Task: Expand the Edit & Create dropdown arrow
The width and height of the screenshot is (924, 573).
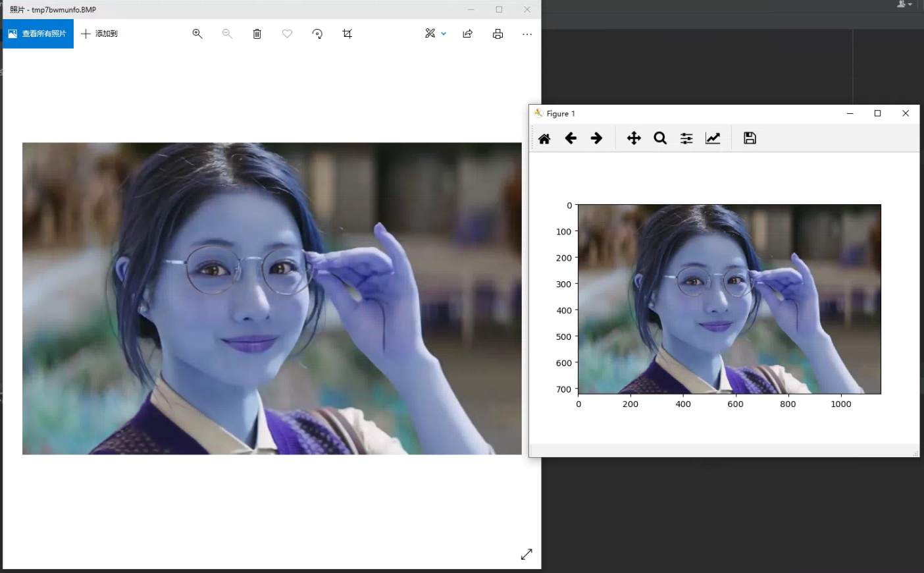Action: [444, 34]
